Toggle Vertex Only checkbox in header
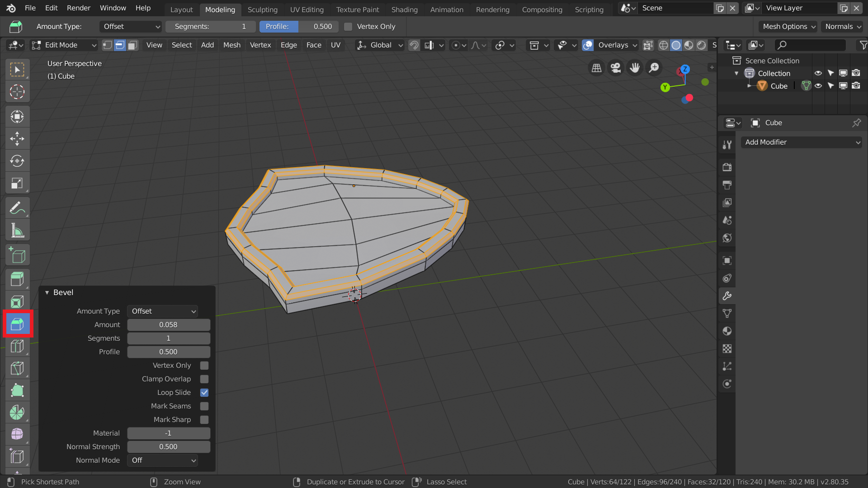The width and height of the screenshot is (868, 488). (x=348, y=27)
